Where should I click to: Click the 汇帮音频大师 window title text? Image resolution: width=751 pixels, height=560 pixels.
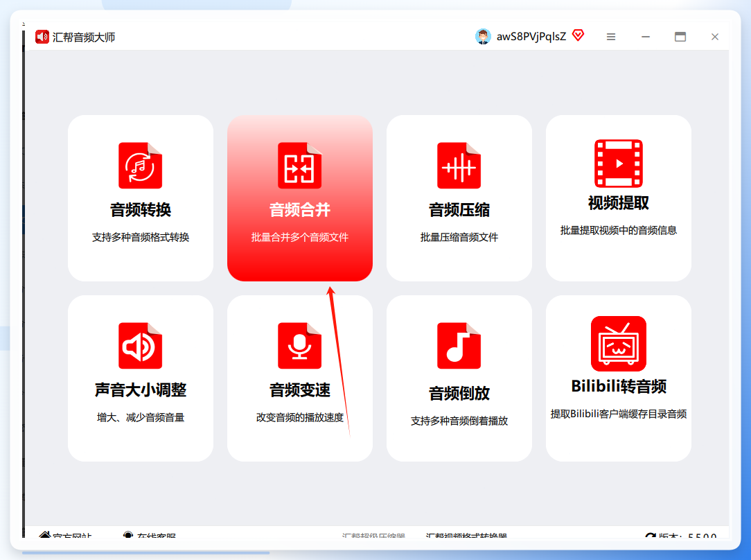point(83,37)
